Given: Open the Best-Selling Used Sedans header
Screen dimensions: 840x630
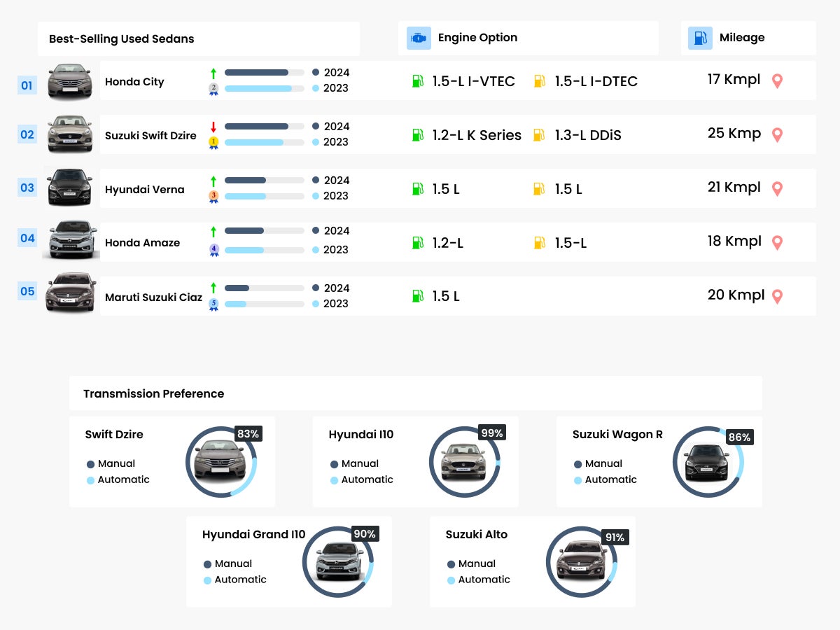Looking at the screenshot, I should 122,39.
